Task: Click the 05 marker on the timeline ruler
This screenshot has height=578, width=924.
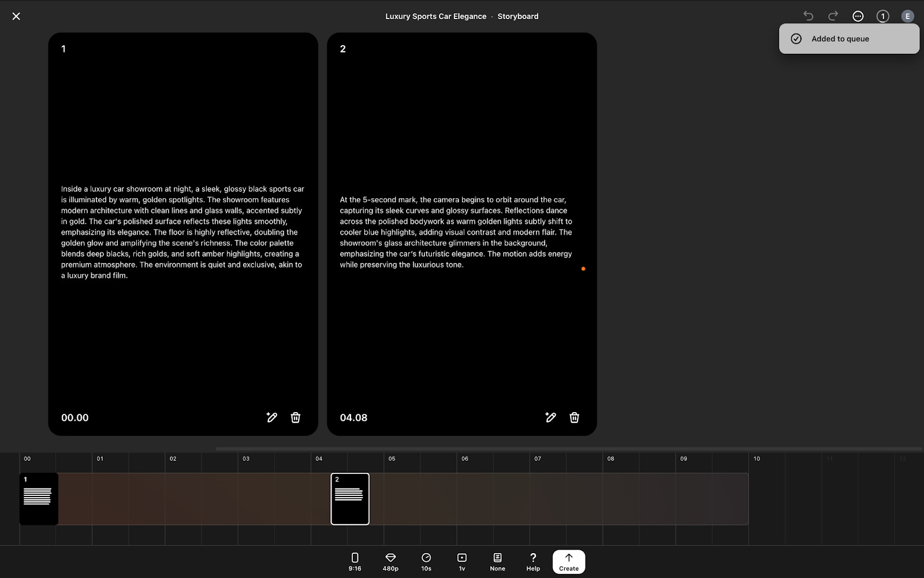Action: tap(392, 458)
